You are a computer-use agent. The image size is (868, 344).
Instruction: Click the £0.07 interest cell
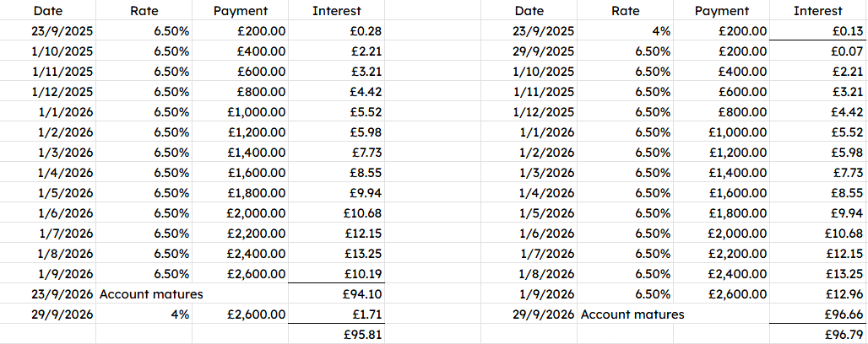coord(817,51)
